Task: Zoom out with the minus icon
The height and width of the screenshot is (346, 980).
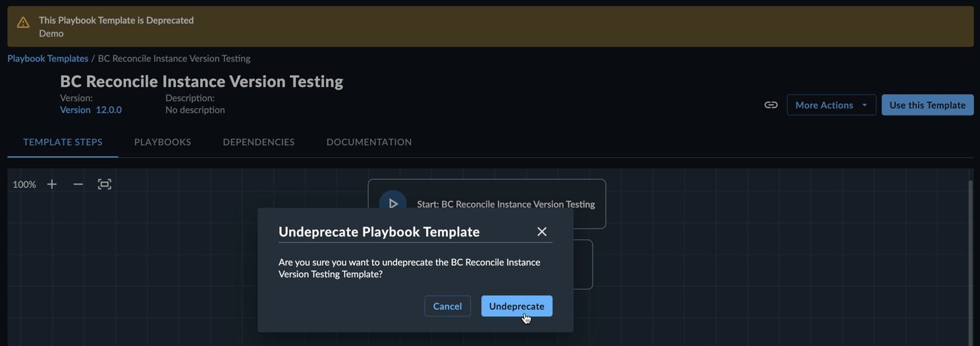Action: pyautogui.click(x=78, y=185)
